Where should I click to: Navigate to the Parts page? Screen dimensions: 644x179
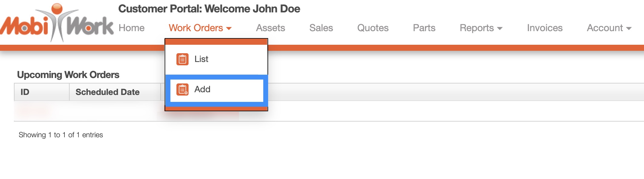click(x=424, y=28)
